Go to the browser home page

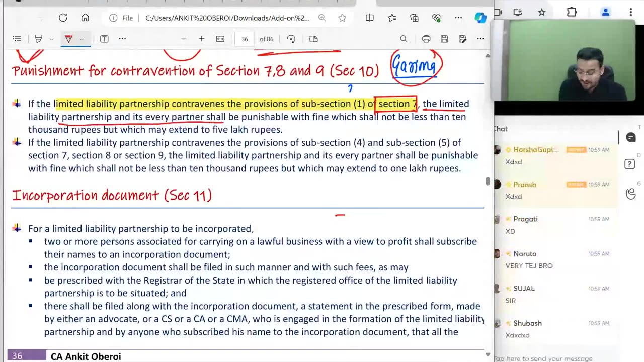coord(85,18)
